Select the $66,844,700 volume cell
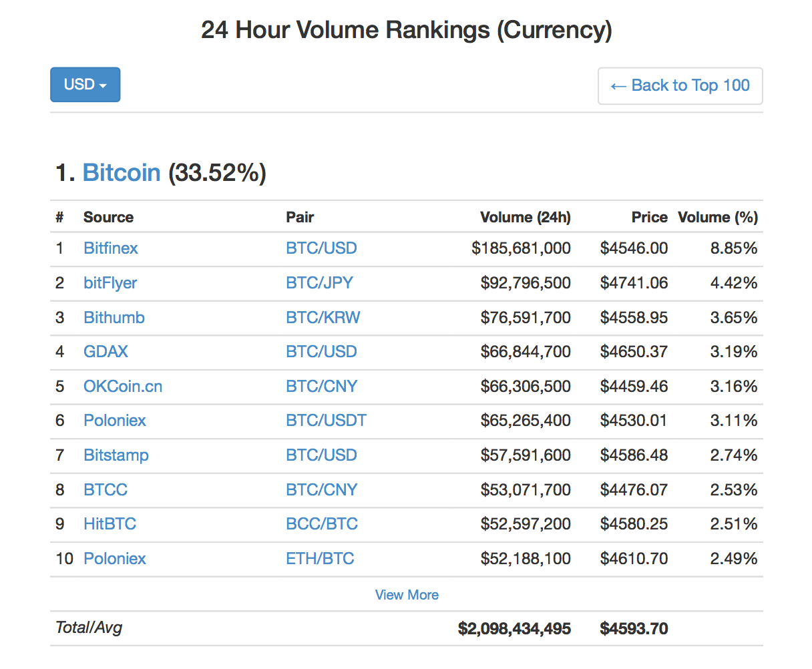 (526, 352)
